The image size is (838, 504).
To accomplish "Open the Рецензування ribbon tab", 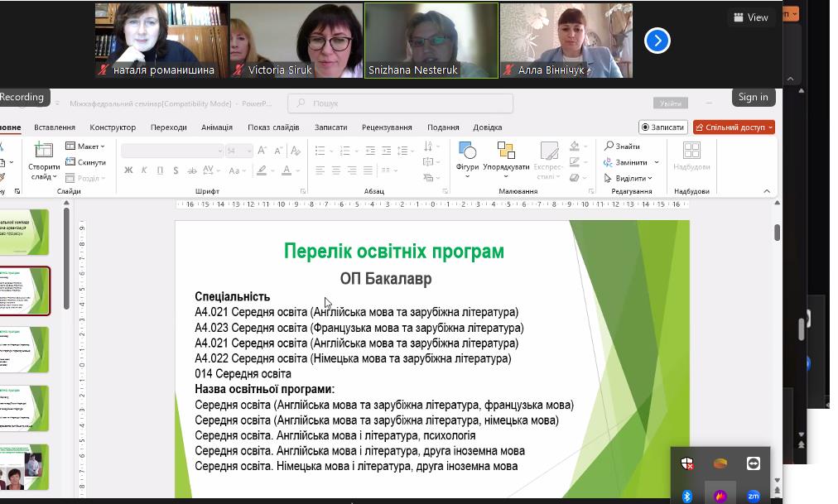I will click(x=387, y=127).
